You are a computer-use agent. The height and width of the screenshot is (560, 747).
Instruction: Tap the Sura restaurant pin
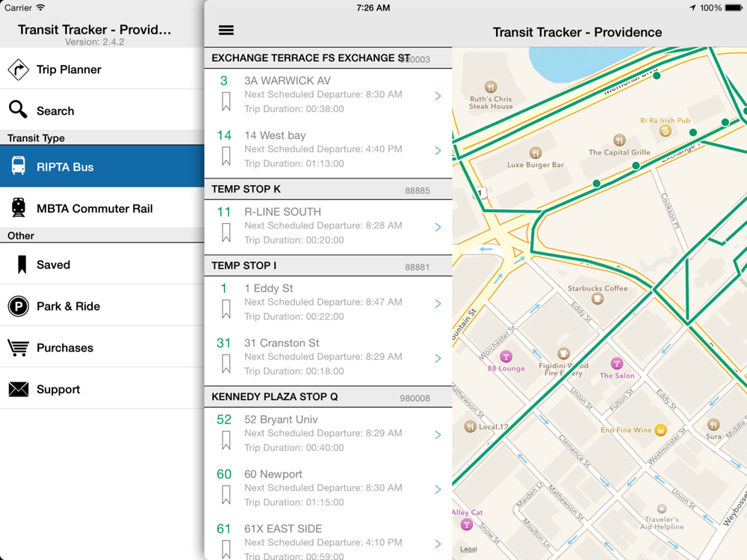(713, 424)
